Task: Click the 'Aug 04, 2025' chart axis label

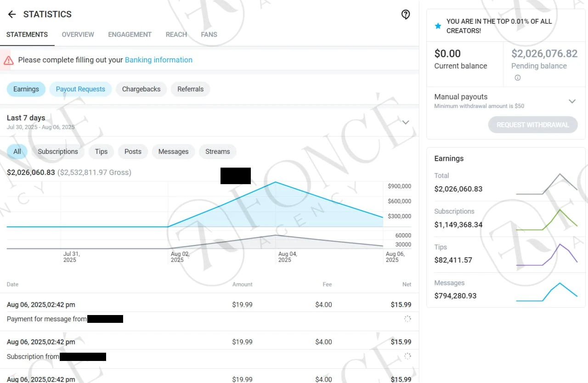Action: pos(288,257)
